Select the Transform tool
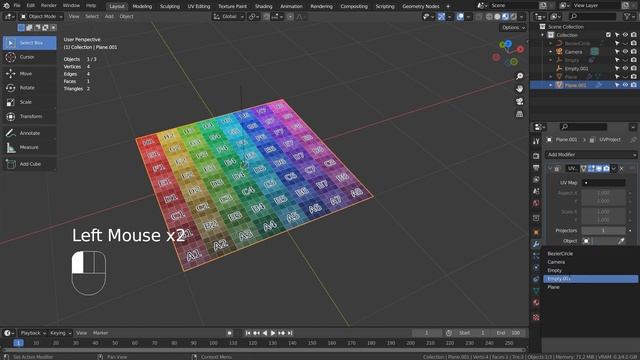 [x=29, y=116]
